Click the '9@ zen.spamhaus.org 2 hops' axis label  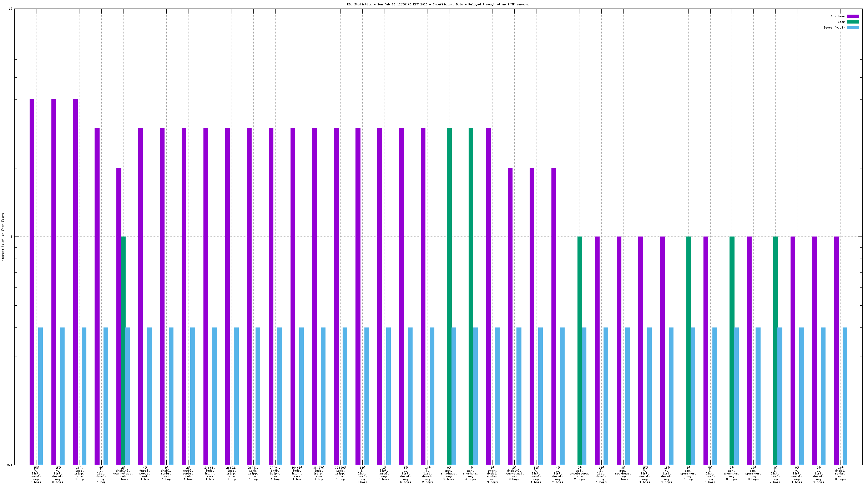tap(449, 473)
